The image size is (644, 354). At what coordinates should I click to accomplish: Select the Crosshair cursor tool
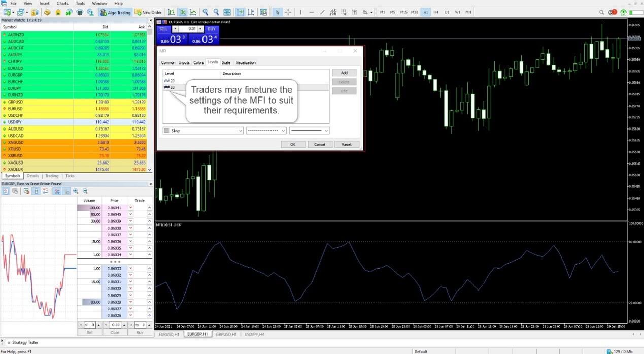coord(288,12)
